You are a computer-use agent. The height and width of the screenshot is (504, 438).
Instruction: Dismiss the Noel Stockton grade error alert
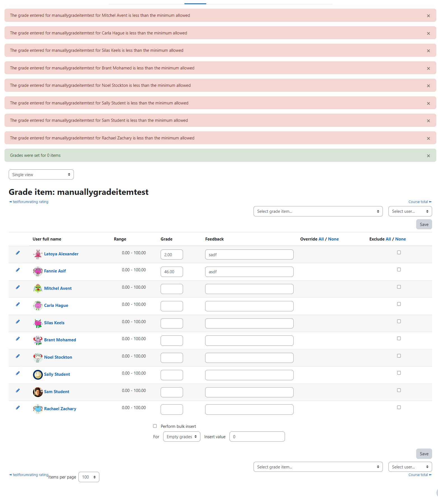pos(428,86)
